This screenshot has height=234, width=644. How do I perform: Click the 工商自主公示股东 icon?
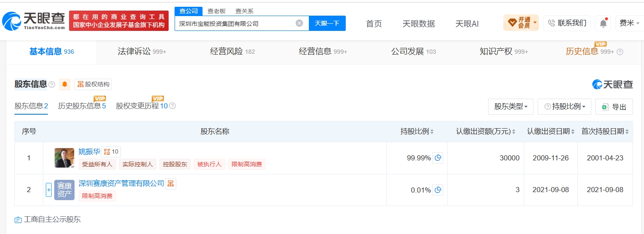click(18, 220)
